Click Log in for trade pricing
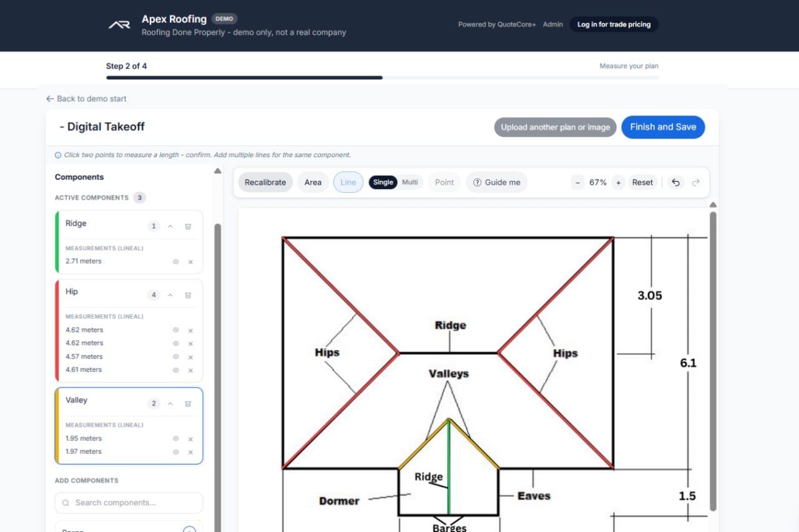 pos(614,24)
